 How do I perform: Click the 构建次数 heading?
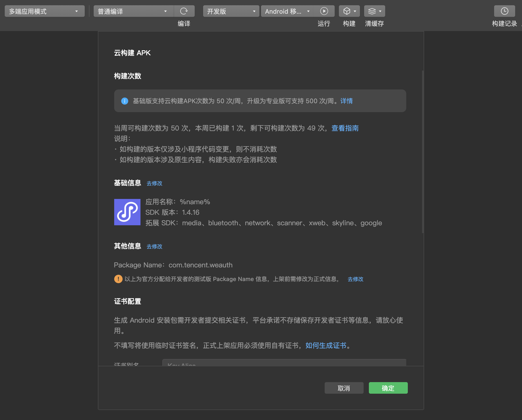click(x=128, y=76)
